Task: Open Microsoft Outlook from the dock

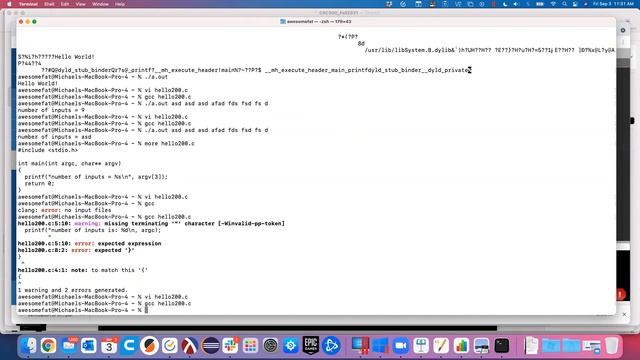Action: coord(89,346)
